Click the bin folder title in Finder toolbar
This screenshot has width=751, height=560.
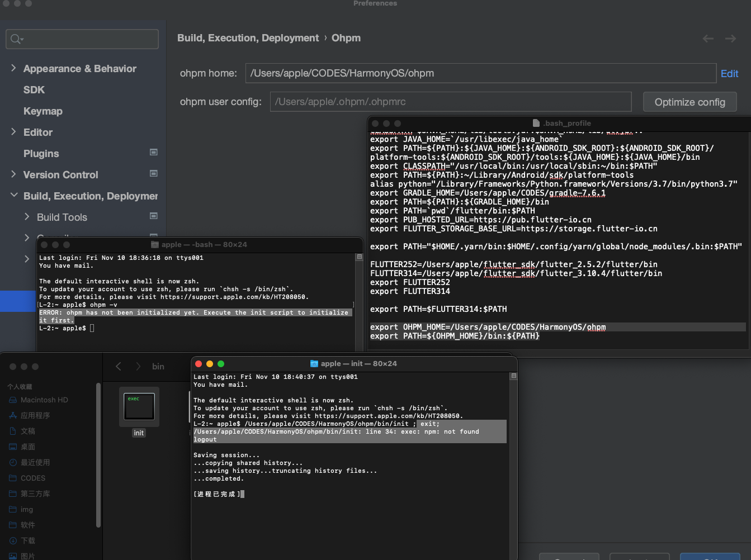pos(158,367)
